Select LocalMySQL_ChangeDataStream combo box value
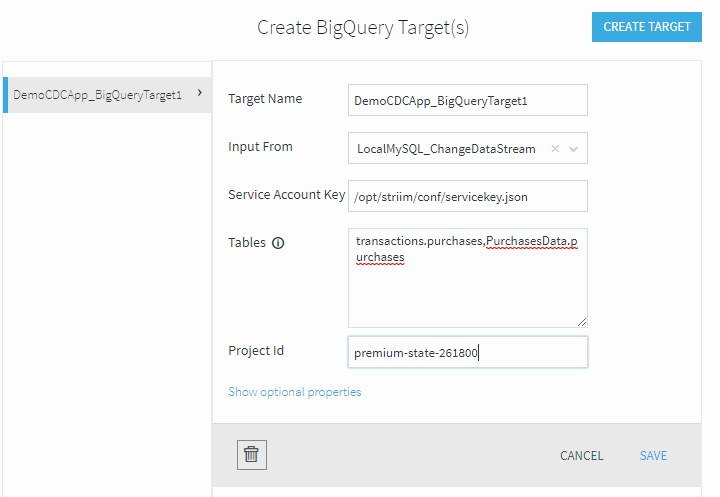720x497 pixels. coord(446,149)
